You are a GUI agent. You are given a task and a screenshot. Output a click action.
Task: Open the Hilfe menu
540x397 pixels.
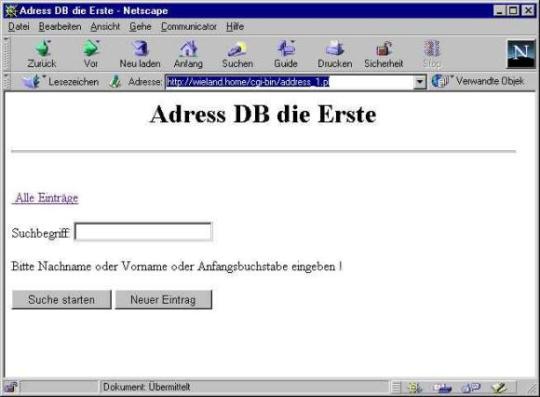[x=235, y=27]
